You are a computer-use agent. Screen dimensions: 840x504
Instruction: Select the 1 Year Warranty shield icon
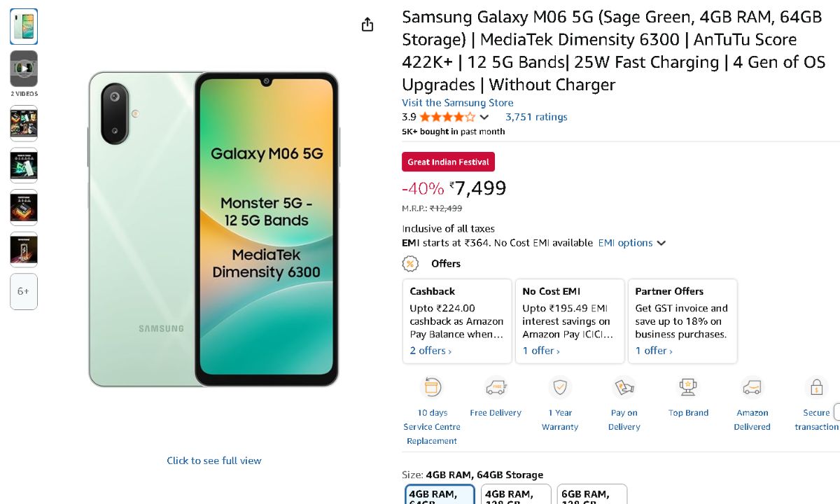pos(560,387)
